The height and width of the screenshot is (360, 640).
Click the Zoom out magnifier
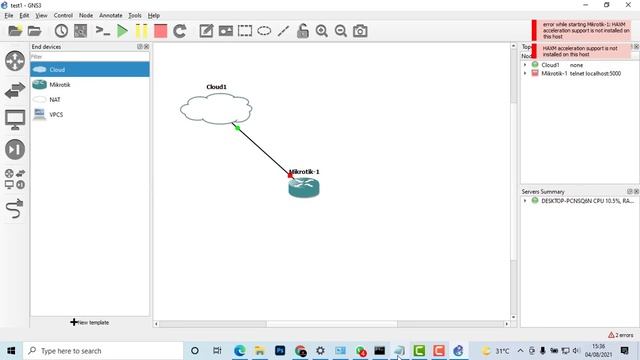point(341,31)
